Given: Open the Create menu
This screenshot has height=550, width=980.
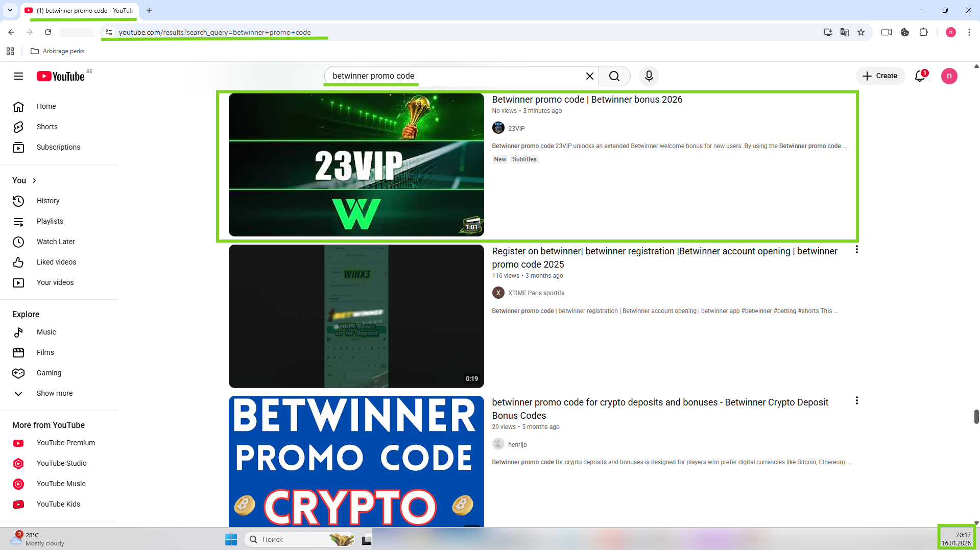Looking at the screenshot, I should (880, 76).
